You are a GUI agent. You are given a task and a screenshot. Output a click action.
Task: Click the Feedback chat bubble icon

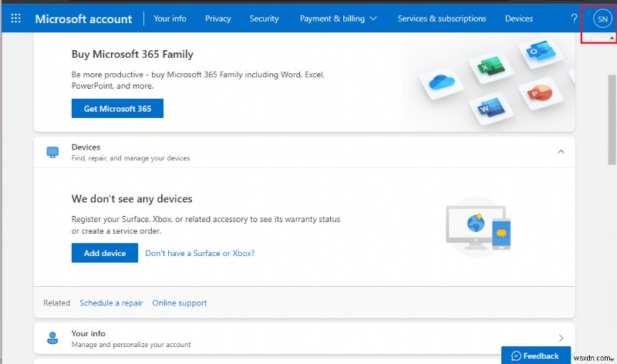point(517,356)
